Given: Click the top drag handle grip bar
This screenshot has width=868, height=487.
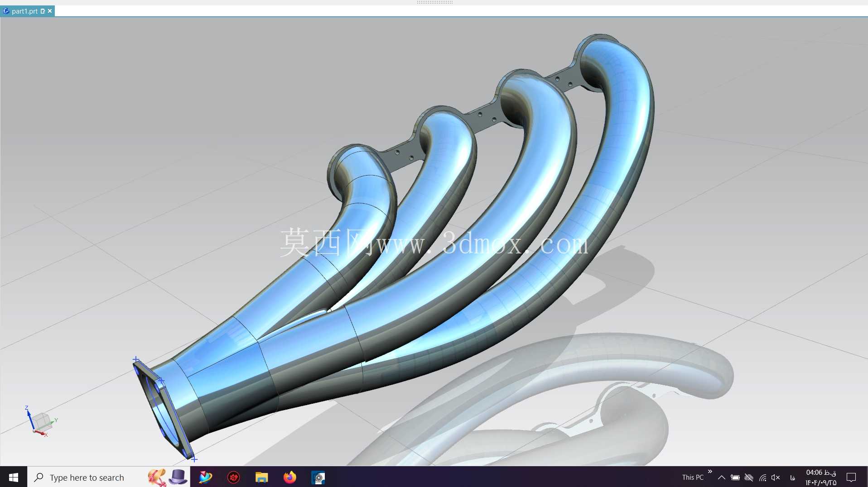Looking at the screenshot, I should click(x=434, y=2).
